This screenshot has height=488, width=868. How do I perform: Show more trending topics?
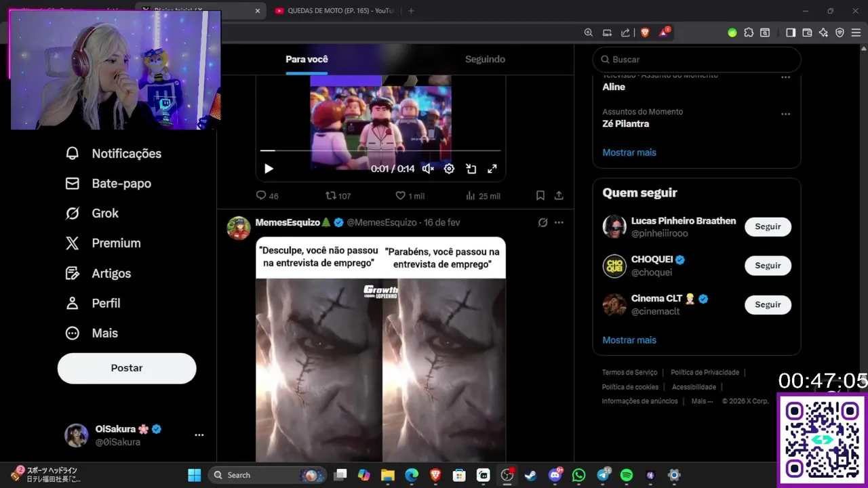[629, 152]
